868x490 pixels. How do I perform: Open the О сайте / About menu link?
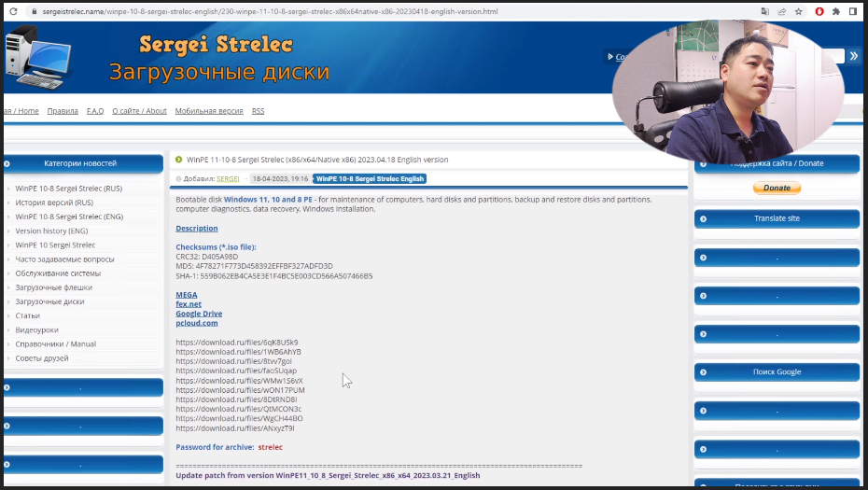(139, 111)
